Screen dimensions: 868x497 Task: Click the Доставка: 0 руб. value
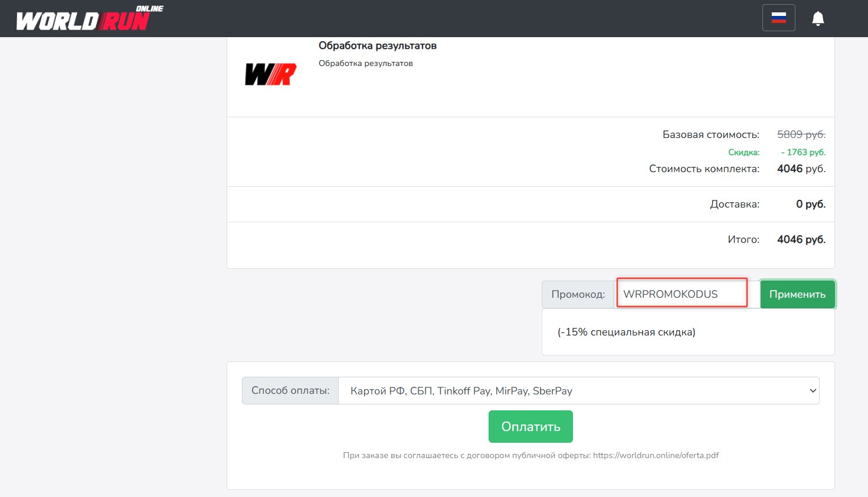coord(811,204)
